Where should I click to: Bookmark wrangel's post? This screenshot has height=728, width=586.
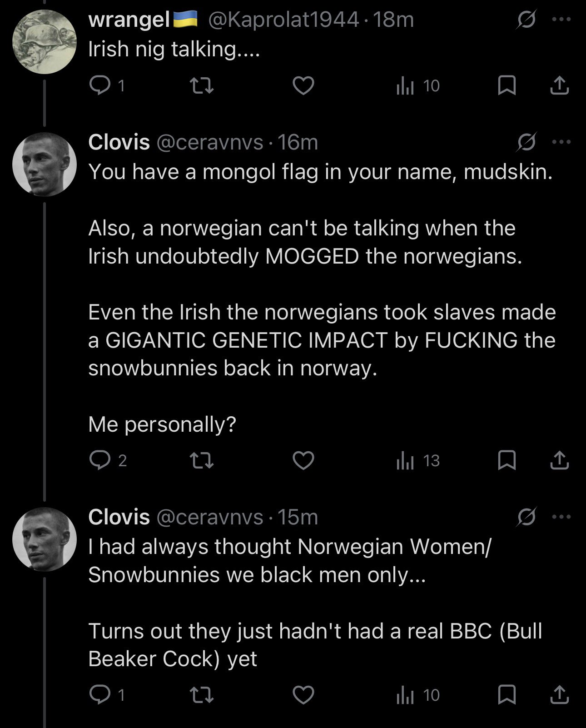(x=507, y=85)
